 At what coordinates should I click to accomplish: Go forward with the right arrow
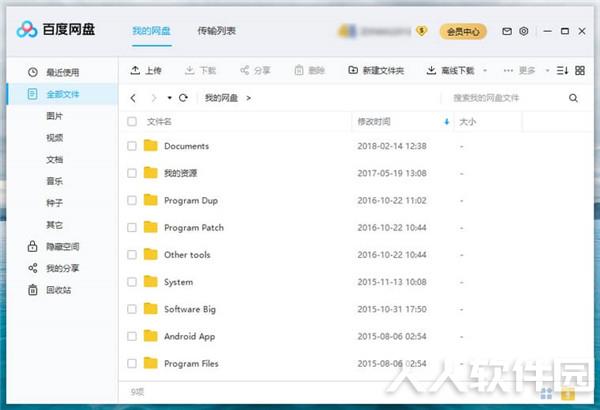[x=154, y=98]
